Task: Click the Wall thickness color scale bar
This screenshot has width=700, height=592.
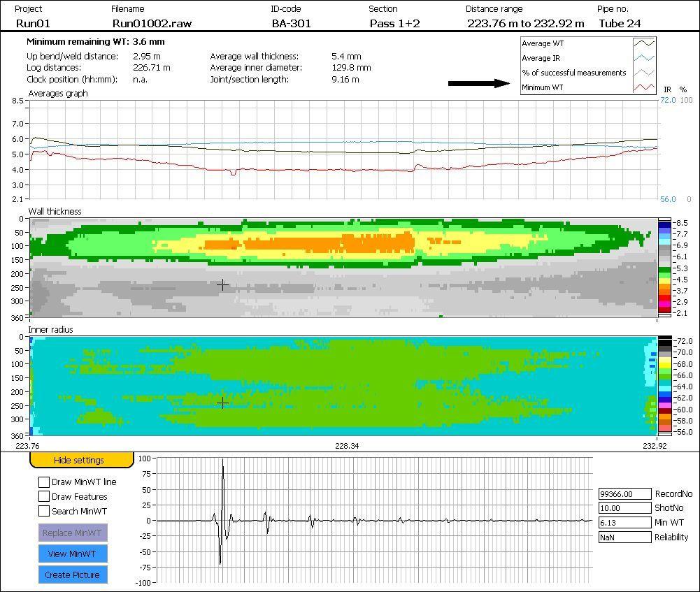Action: 664,268
